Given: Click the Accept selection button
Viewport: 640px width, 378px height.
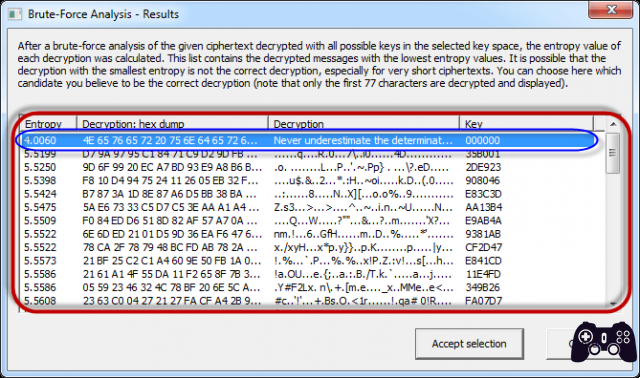Looking at the screenshot, I should [x=469, y=344].
